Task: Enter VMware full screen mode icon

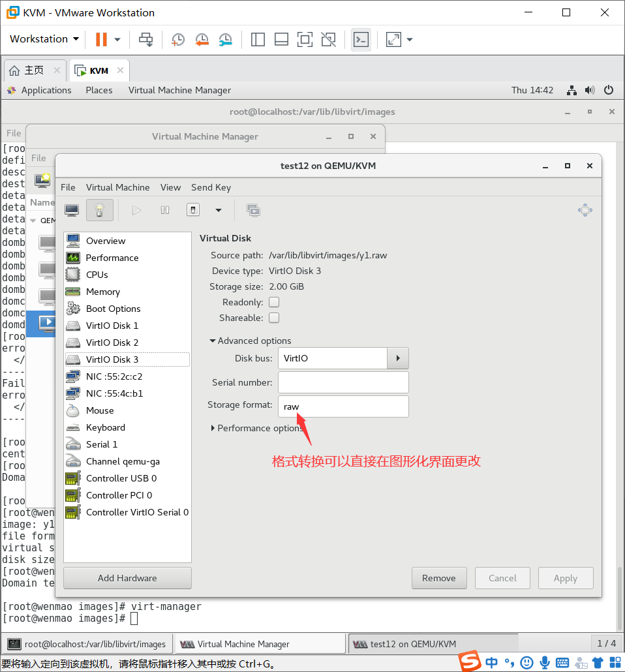Action: (x=305, y=39)
